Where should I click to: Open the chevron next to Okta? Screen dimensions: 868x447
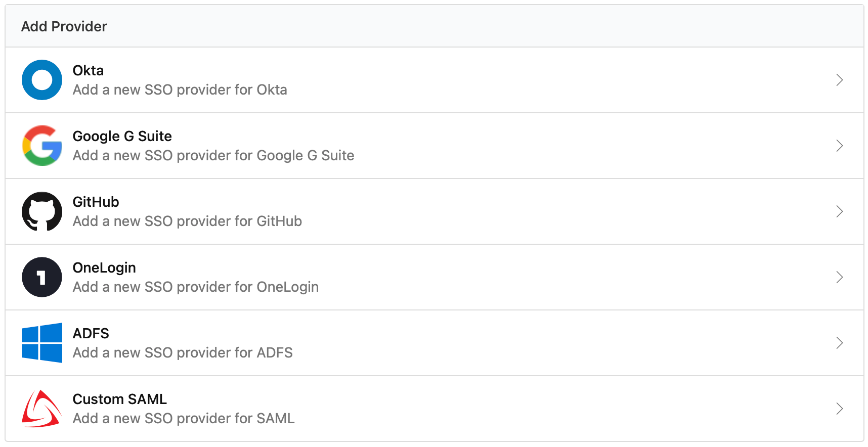839,80
